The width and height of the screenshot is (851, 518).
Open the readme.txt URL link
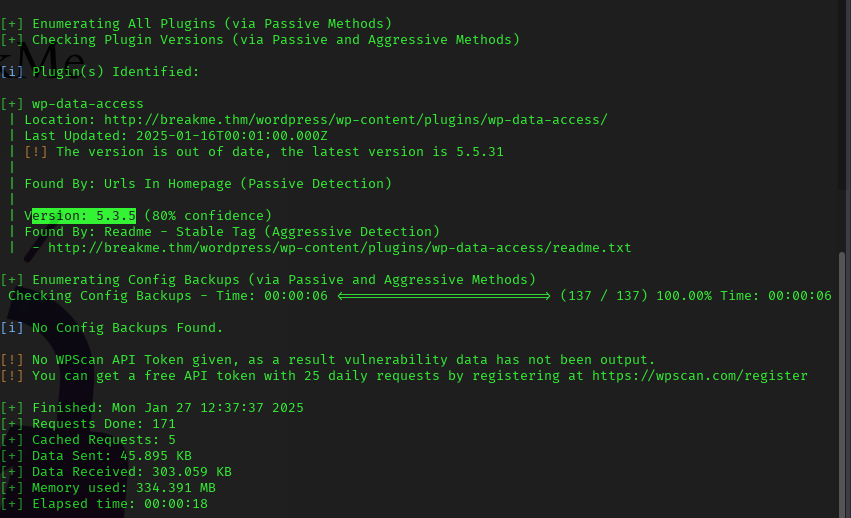pos(340,248)
